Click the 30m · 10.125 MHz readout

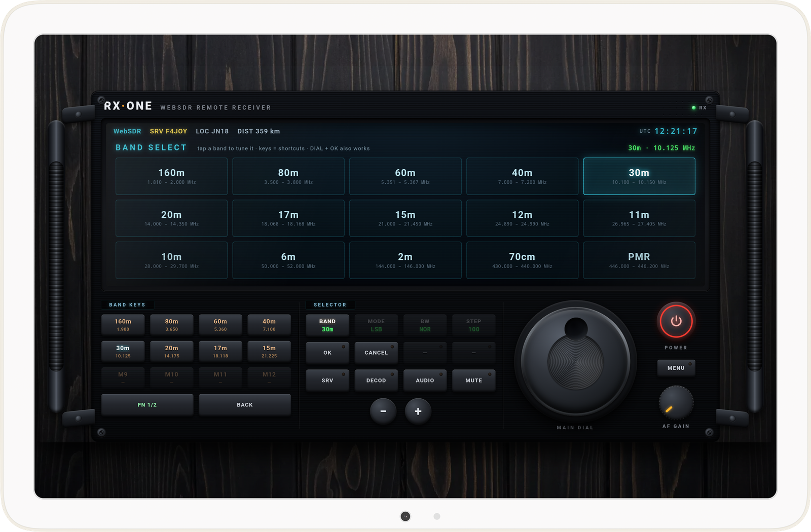pos(661,148)
